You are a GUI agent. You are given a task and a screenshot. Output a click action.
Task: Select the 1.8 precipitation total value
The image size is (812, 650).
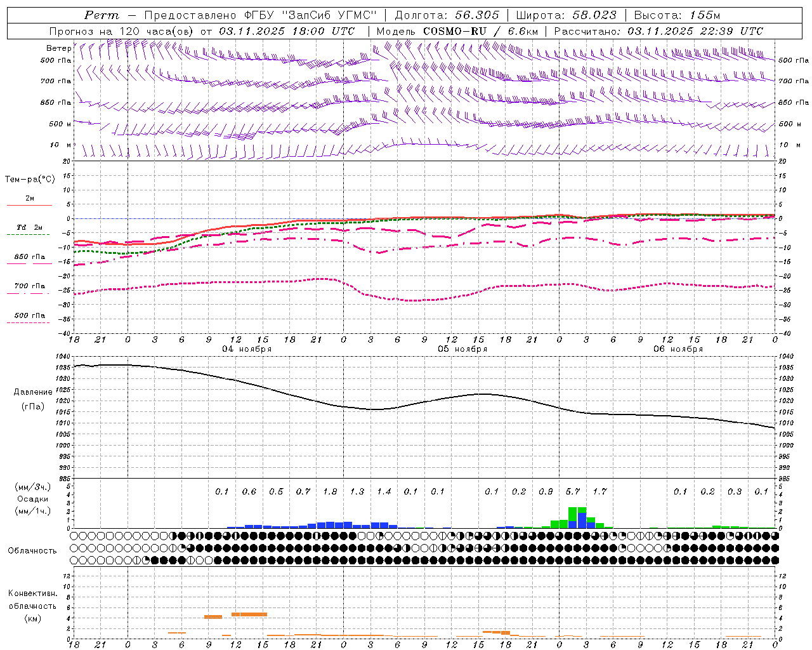[330, 492]
